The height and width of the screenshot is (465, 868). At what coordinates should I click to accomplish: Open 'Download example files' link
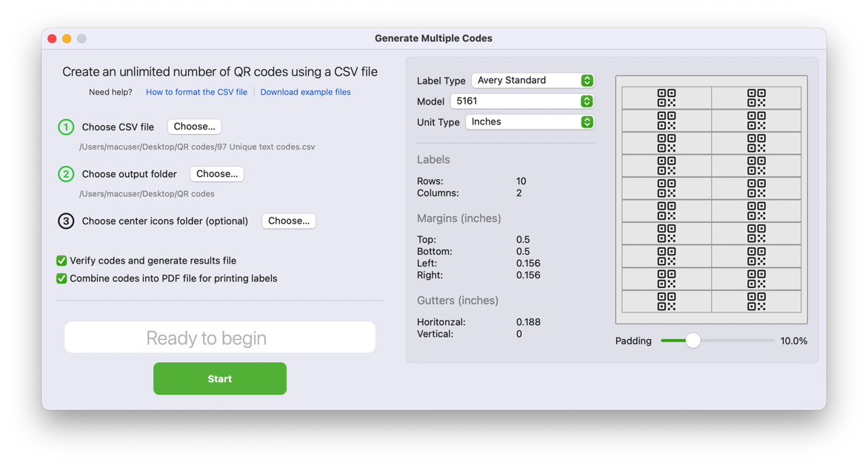pos(306,92)
